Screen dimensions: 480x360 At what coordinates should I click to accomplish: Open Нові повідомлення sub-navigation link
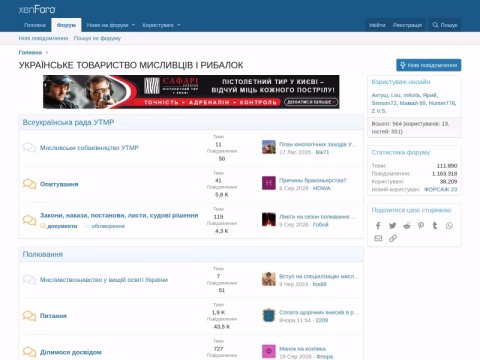43,38
